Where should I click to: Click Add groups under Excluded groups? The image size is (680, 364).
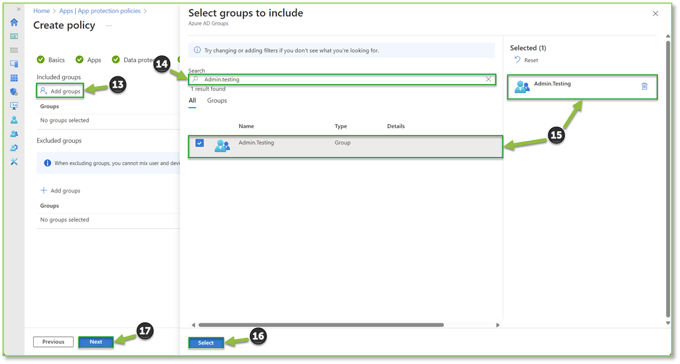click(x=60, y=190)
